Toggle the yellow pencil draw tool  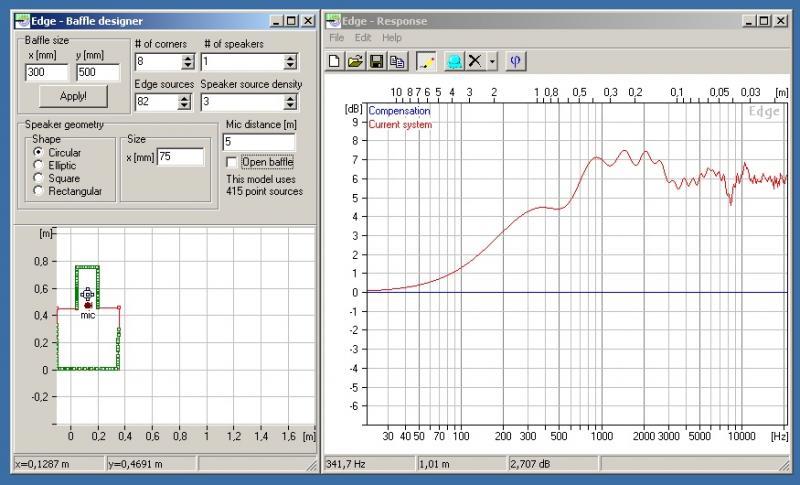[x=426, y=61]
